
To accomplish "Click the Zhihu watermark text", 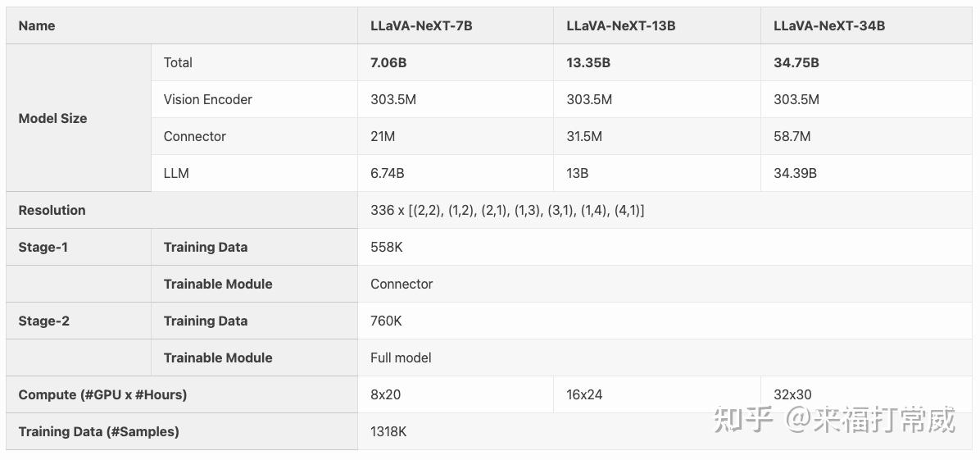I will pos(835,419).
